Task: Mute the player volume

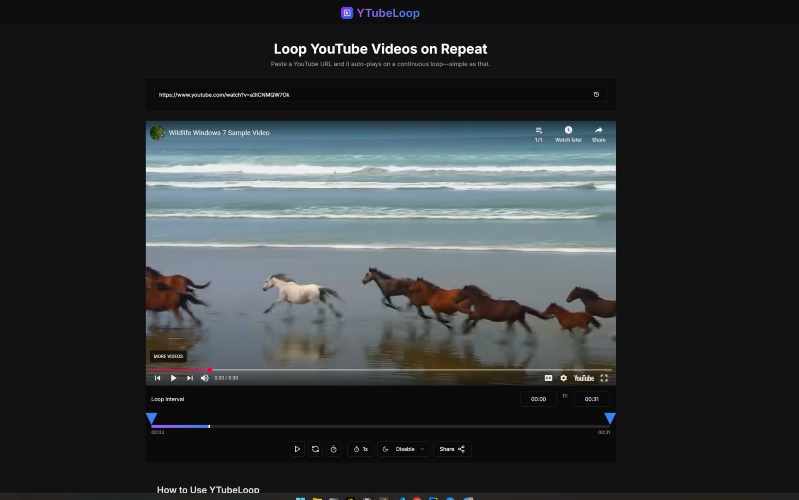Action: pos(205,378)
